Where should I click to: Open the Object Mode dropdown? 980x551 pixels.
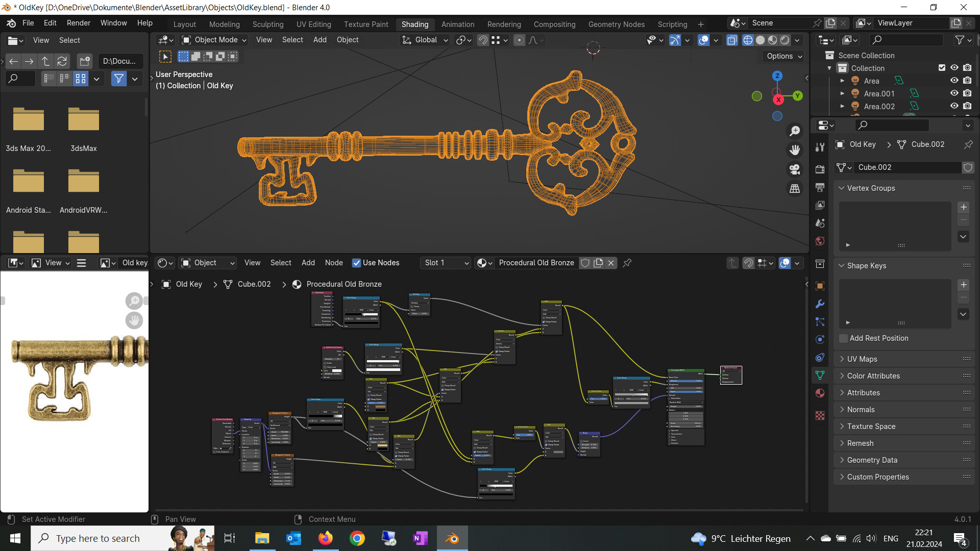click(214, 40)
